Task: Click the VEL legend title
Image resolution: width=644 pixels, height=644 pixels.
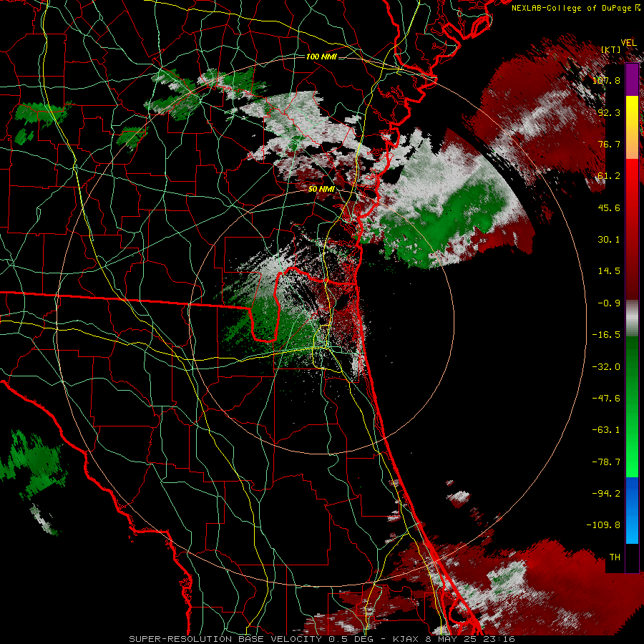Action: pyautogui.click(x=628, y=43)
